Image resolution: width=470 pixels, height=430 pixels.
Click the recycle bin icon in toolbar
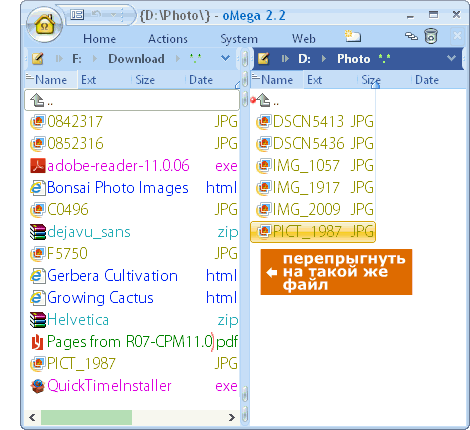[431, 36]
